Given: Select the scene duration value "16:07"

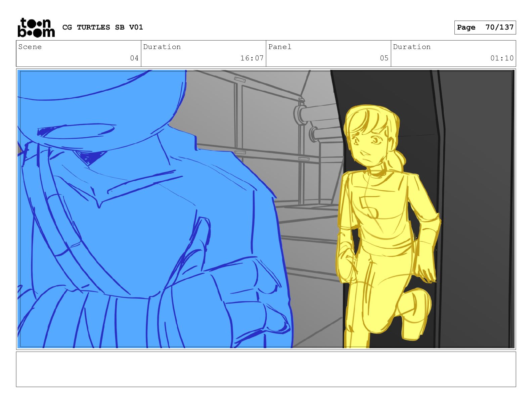Looking at the screenshot, I should click(x=252, y=58).
